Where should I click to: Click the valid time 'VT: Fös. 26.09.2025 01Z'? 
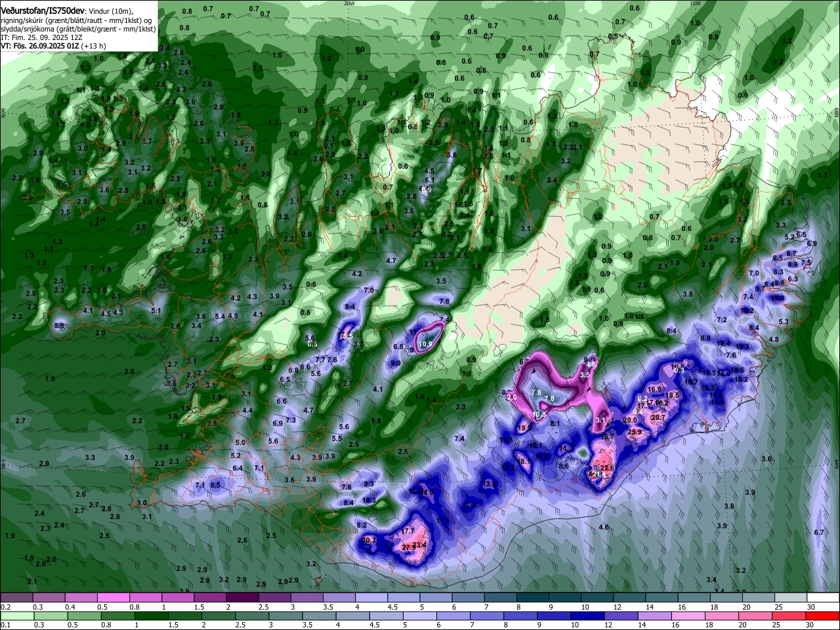[41, 46]
